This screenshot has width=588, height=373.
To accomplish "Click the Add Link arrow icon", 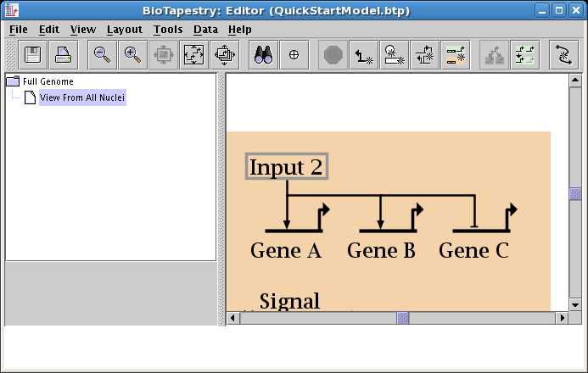I will [x=365, y=55].
